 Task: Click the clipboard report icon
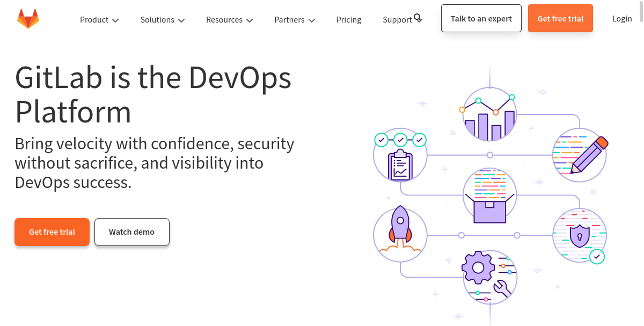pyautogui.click(x=400, y=163)
